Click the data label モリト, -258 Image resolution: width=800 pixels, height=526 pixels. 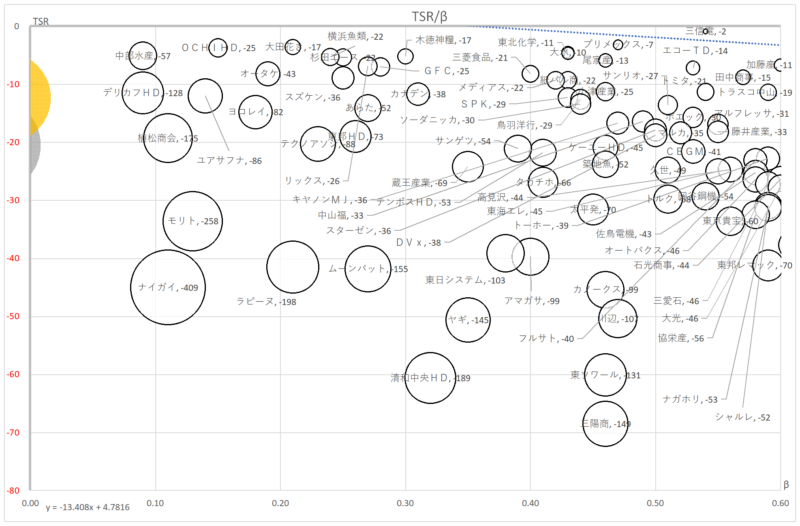click(193, 221)
